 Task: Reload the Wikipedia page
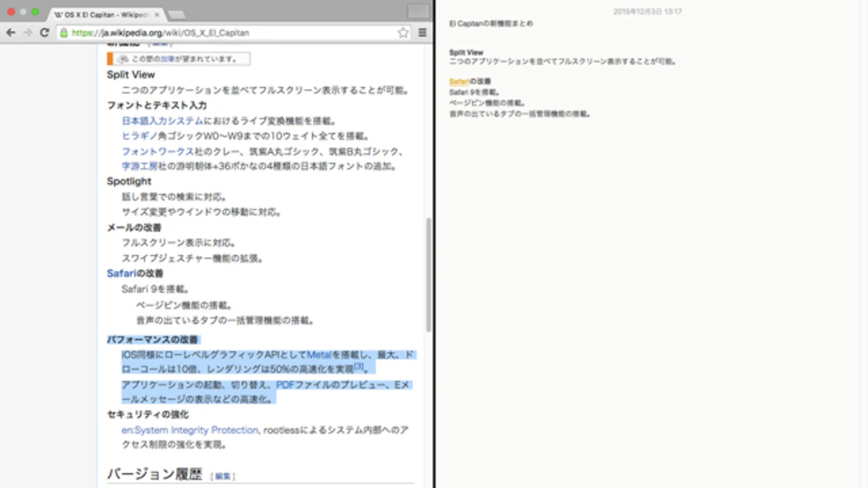click(45, 33)
